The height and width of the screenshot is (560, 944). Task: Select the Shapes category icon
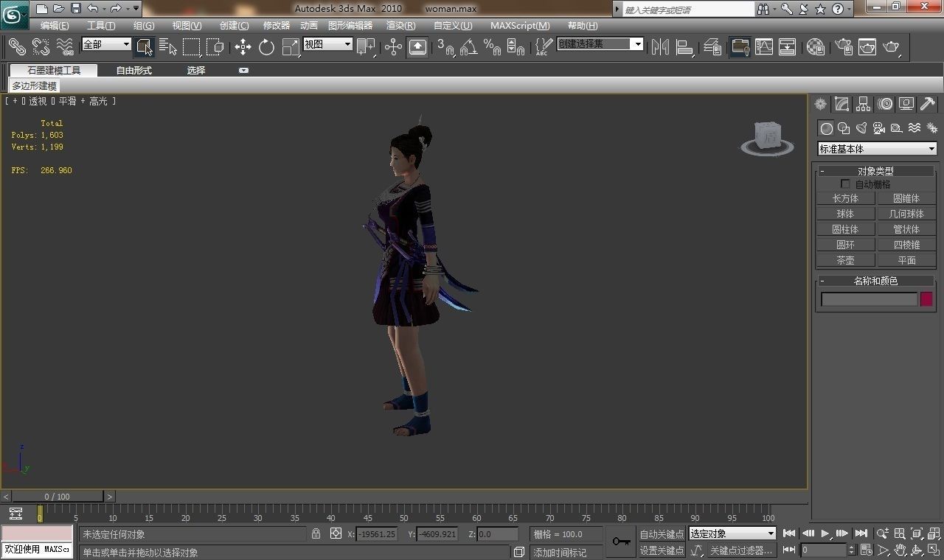tap(844, 128)
